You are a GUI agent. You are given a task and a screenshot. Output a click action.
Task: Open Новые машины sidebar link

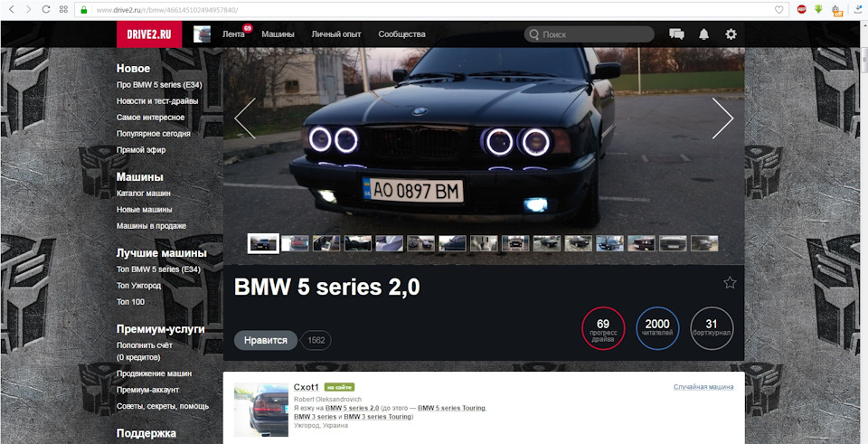tap(144, 209)
